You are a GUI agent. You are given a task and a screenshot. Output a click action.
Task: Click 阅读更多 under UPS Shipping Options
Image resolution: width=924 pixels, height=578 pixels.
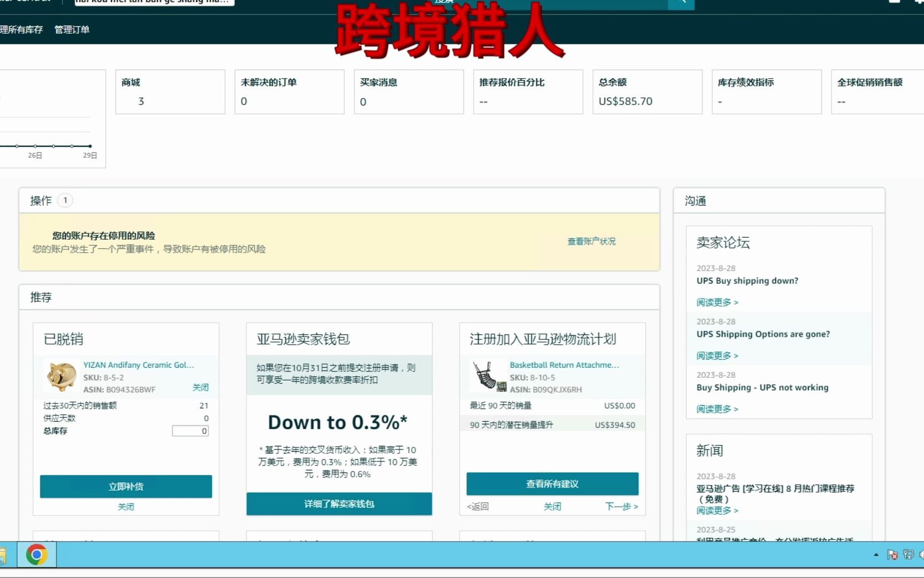(x=717, y=356)
